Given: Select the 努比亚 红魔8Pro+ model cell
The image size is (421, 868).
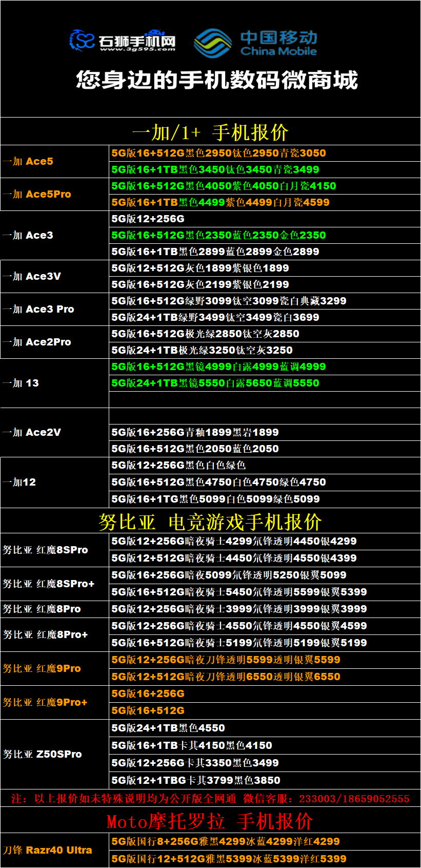Looking at the screenshot, I should click(x=54, y=634).
